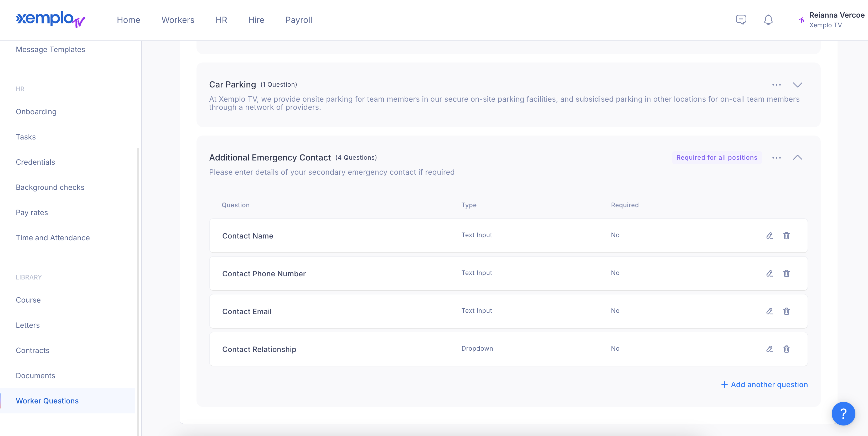Open the messages chat icon
This screenshot has height=436, width=868.
click(741, 20)
